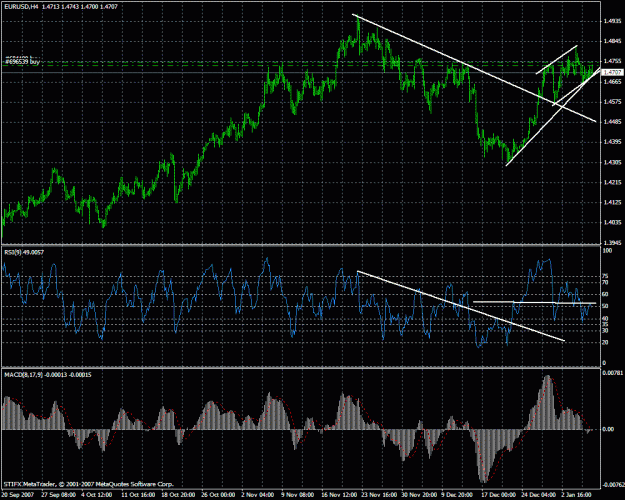Click the RSI scale value 100
This screenshot has width=625, height=500.
click(x=607, y=251)
